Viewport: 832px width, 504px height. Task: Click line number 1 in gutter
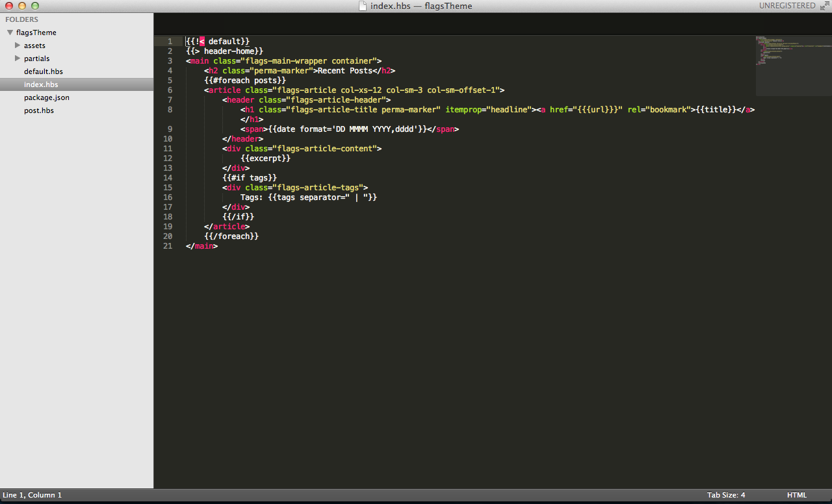[170, 42]
